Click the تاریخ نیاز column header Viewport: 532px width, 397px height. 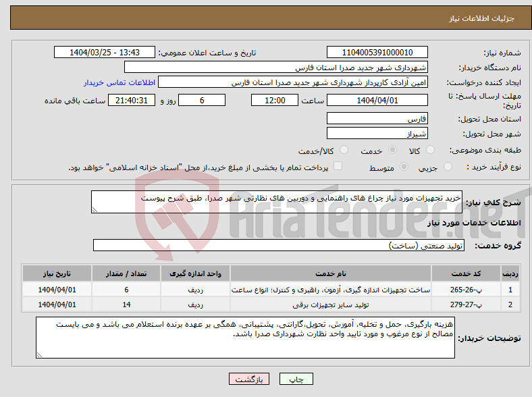click(57, 273)
